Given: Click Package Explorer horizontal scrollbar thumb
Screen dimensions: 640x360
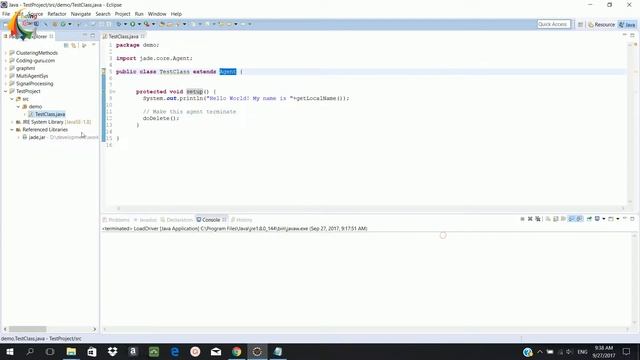Looking at the screenshot, I should (x=28, y=329).
